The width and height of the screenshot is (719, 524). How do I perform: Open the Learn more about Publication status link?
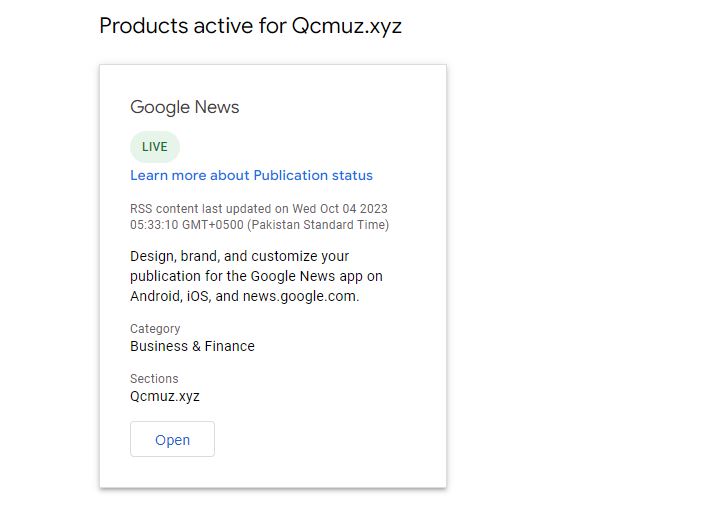[x=251, y=176]
